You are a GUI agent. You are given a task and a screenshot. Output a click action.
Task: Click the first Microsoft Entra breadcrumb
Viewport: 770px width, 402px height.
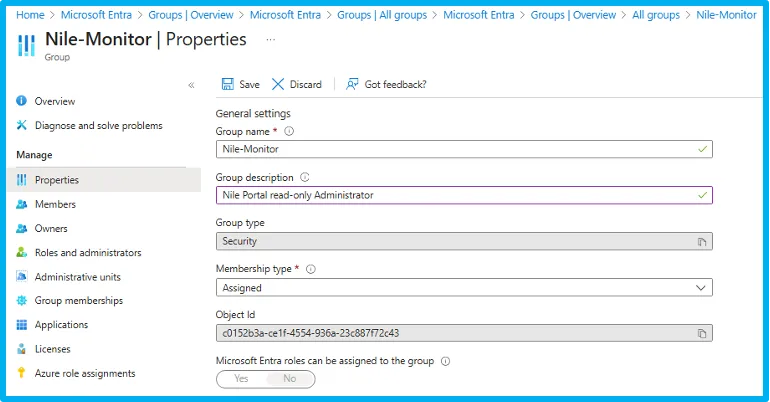coord(96,15)
